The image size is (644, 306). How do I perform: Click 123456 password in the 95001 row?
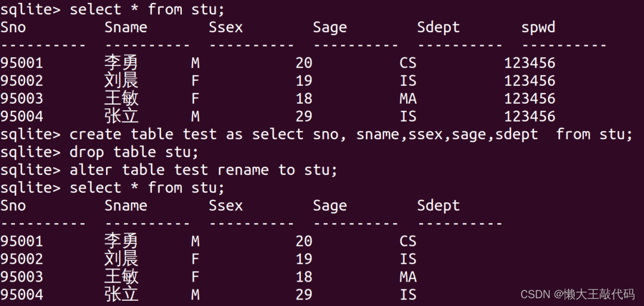(530, 63)
